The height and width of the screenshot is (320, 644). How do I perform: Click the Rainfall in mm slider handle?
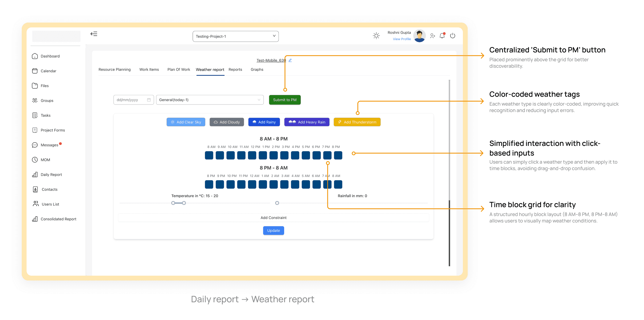277,203
